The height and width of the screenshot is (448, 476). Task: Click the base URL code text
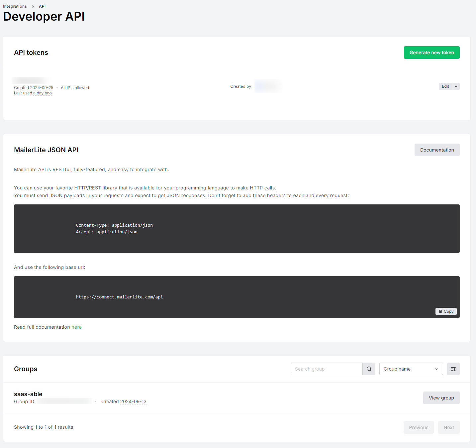click(119, 297)
